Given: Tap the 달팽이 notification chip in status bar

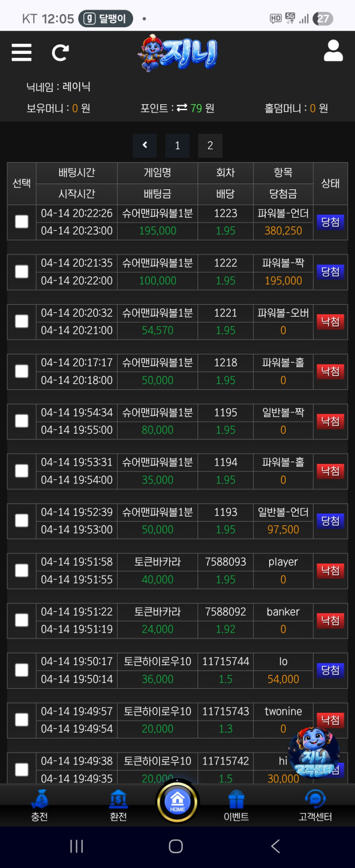Looking at the screenshot, I should 106,19.
